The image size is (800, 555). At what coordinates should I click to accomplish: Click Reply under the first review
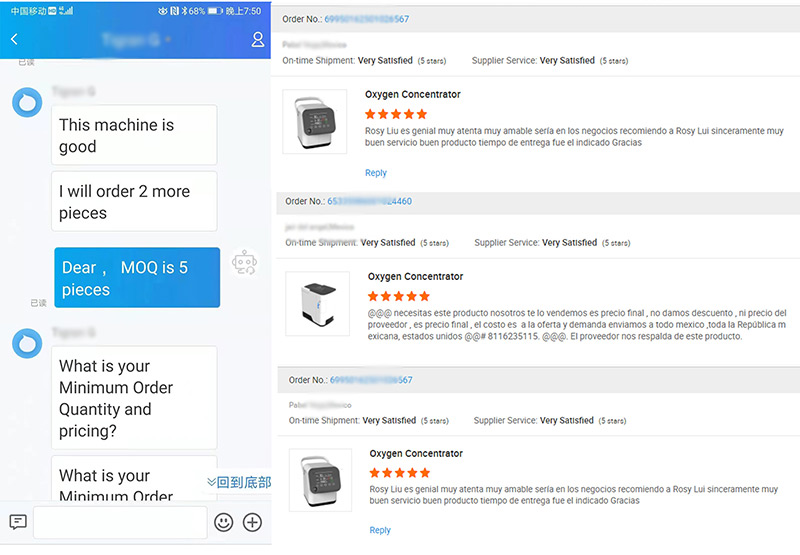click(x=376, y=173)
